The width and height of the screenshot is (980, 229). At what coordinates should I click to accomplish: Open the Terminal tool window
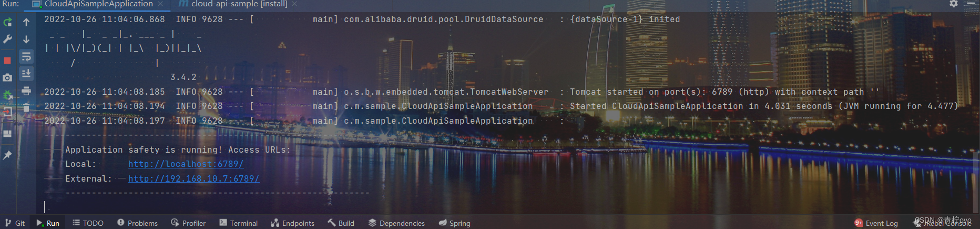[238, 223]
